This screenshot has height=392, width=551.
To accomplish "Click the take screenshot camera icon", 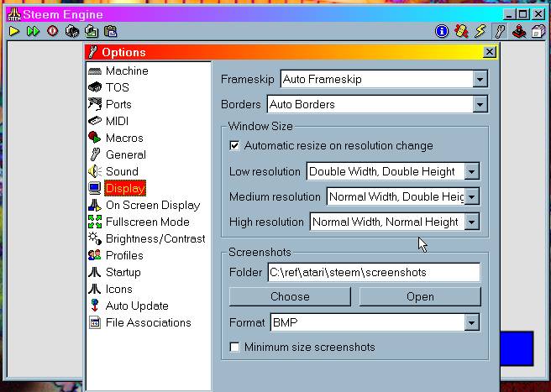I will click(92, 32).
